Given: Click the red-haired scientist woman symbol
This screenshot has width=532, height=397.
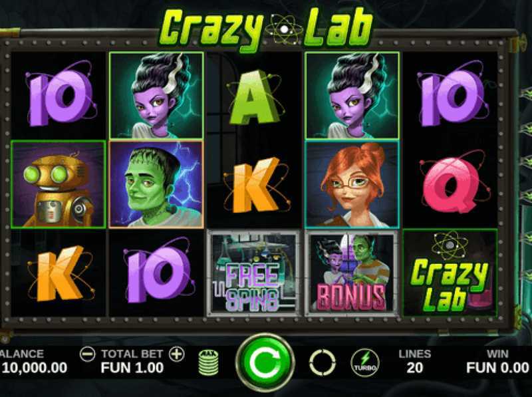Looking at the screenshot, I should coord(352,184).
